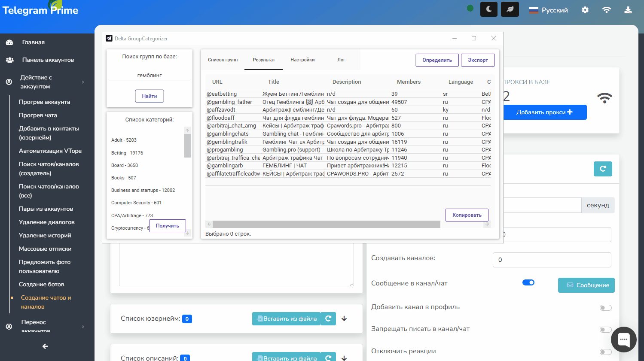Click down arrow beside Список описаний

[x=344, y=358]
